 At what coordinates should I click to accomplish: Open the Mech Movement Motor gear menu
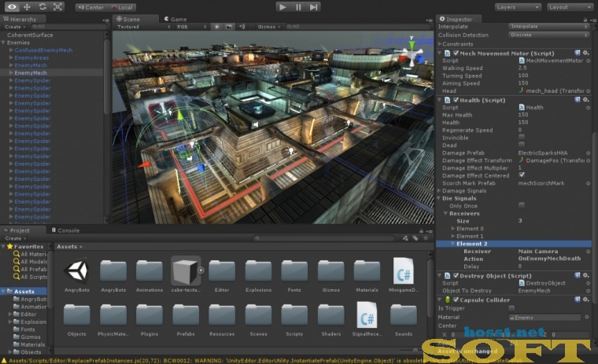pos(586,53)
